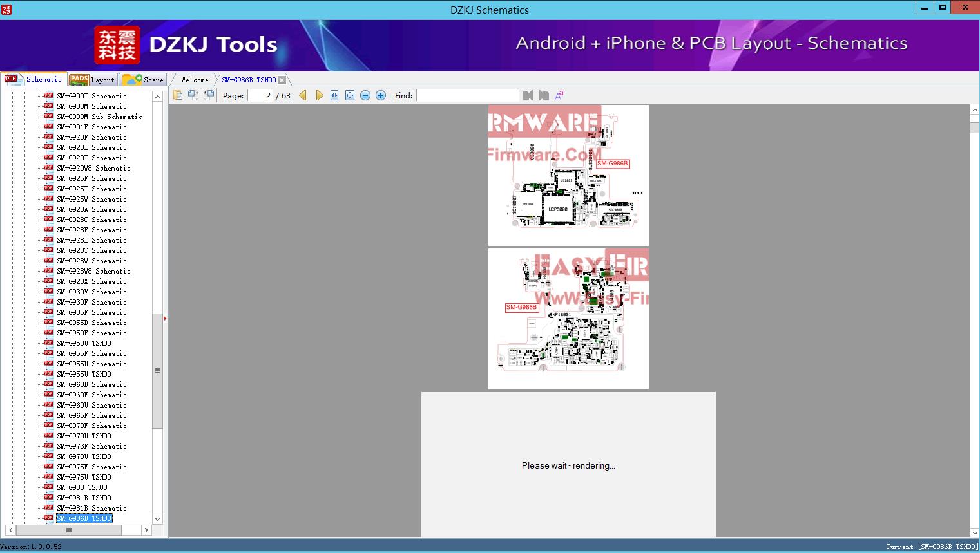Click PDF icon beside SM-G925I Schematic
The height and width of the screenshot is (553, 980).
click(x=48, y=188)
